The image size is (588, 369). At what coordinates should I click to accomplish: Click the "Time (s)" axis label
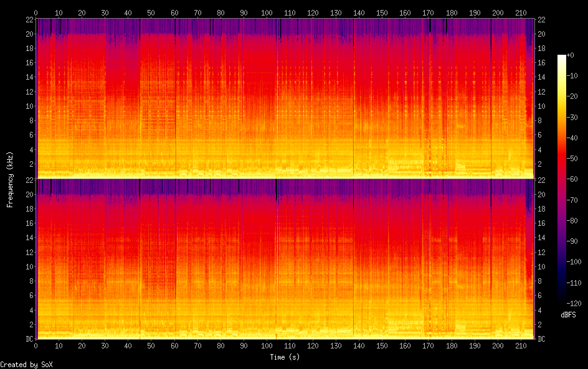click(286, 357)
